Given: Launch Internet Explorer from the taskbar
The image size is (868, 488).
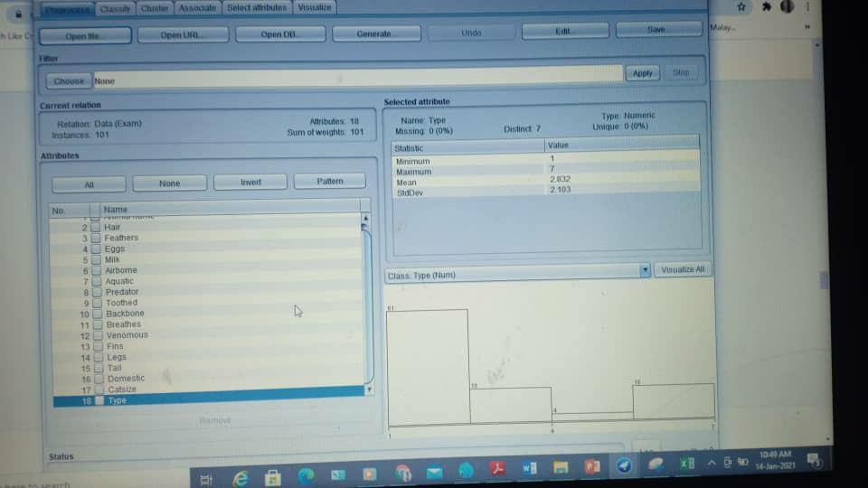Looking at the screenshot, I should point(241,478).
